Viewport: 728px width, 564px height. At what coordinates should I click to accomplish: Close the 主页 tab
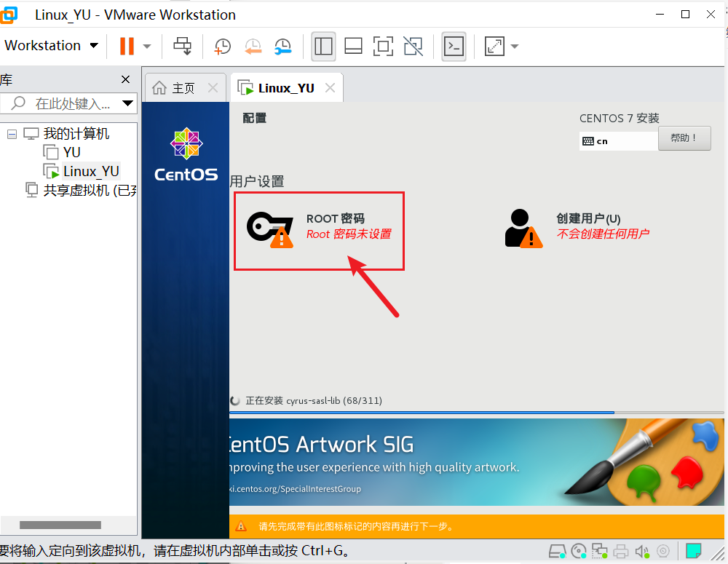(x=213, y=88)
